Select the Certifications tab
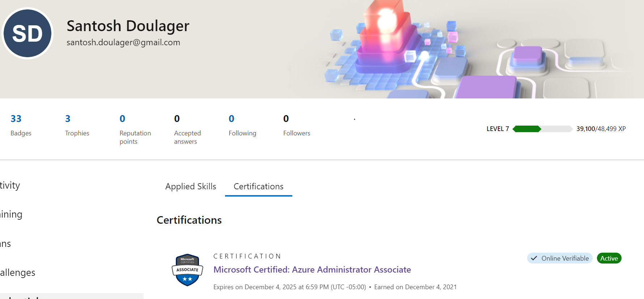The image size is (644, 299). point(258,186)
